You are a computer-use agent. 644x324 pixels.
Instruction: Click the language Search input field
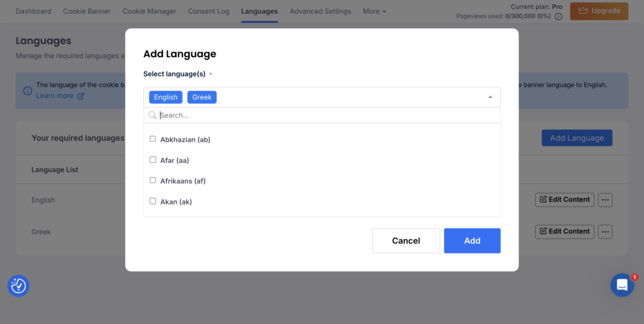(x=327, y=115)
